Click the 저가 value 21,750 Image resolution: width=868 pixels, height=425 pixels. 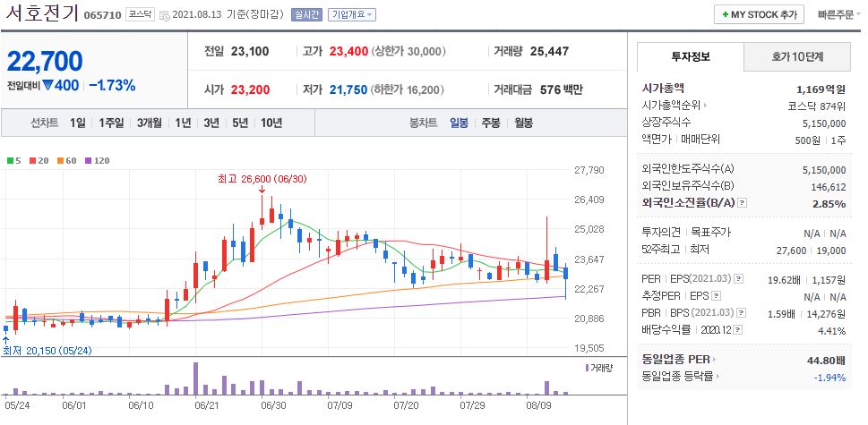[x=348, y=89]
